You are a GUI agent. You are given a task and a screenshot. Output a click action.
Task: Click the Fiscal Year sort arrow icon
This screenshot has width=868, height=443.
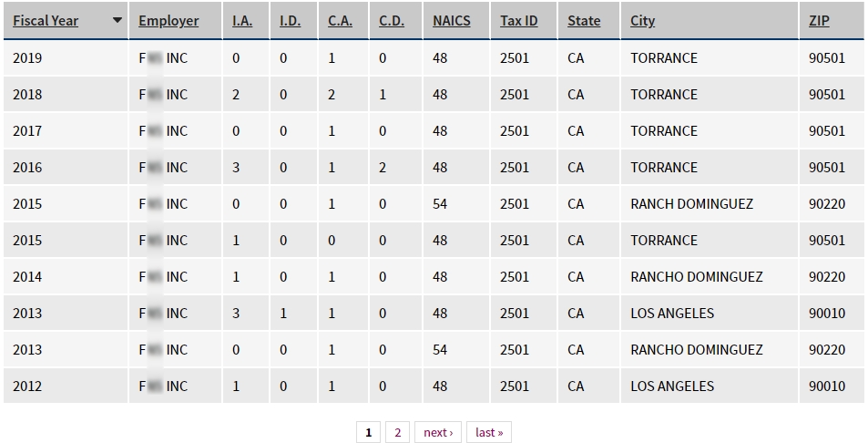click(x=117, y=20)
